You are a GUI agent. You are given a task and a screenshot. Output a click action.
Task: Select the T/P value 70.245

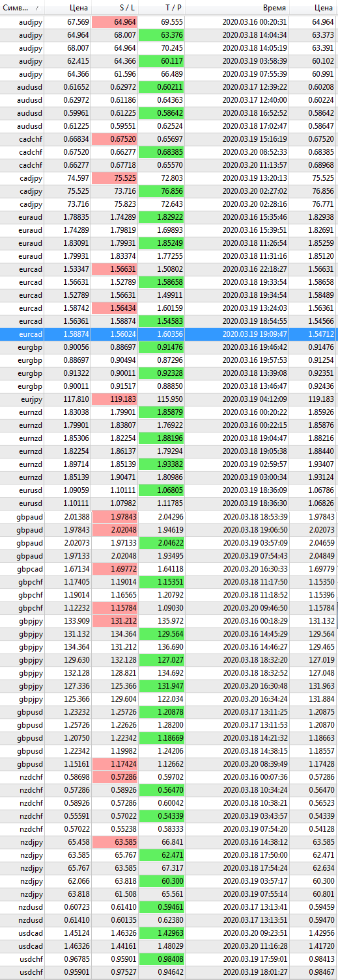coord(172,48)
